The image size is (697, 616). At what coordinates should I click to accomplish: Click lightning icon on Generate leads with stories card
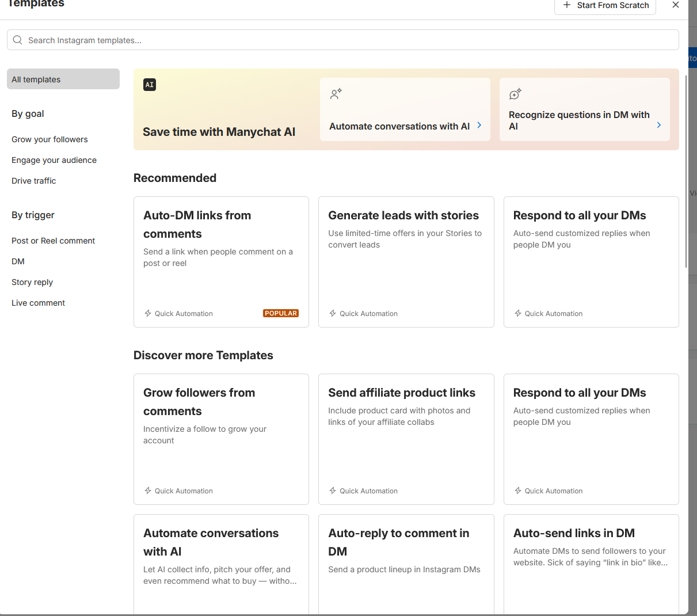(x=333, y=313)
